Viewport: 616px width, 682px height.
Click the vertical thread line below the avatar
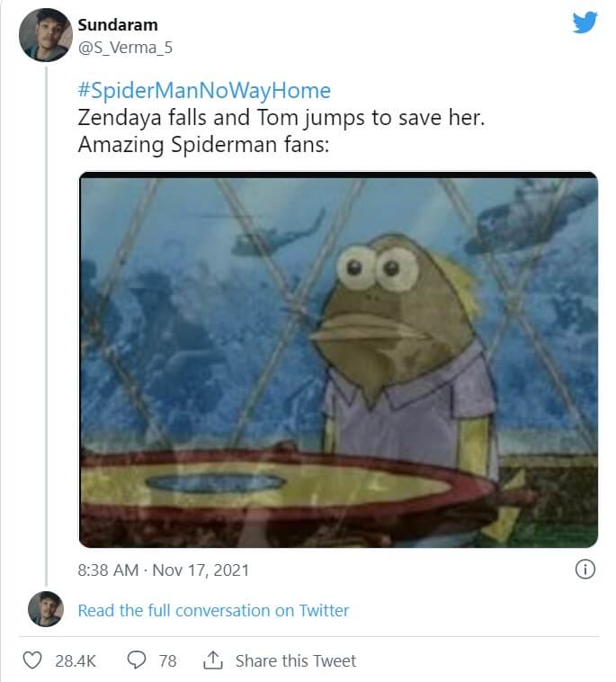click(x=46, y=315)
